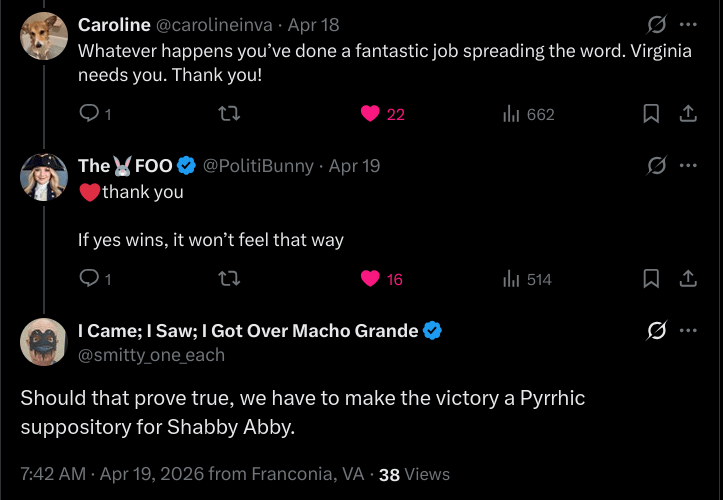Screen dimensions: 723x500
Task: Reply to Caroline's tweet
Action: tap(88, 114)
